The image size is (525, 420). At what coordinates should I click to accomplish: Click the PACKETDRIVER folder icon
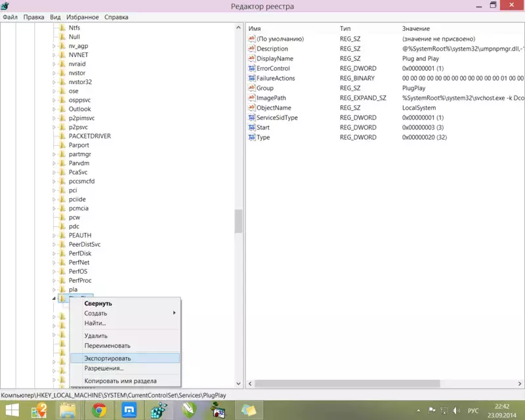[x=62, y=136]
